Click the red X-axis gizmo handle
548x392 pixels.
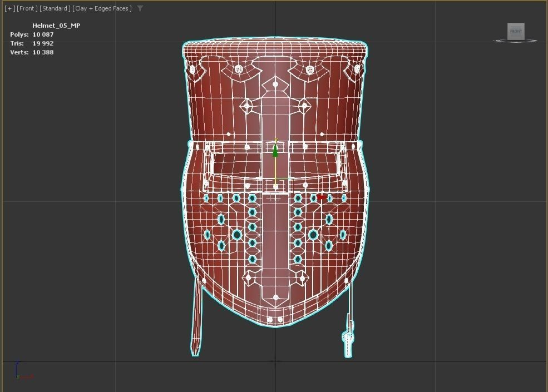pyautogui.click(x=322, y=197)
